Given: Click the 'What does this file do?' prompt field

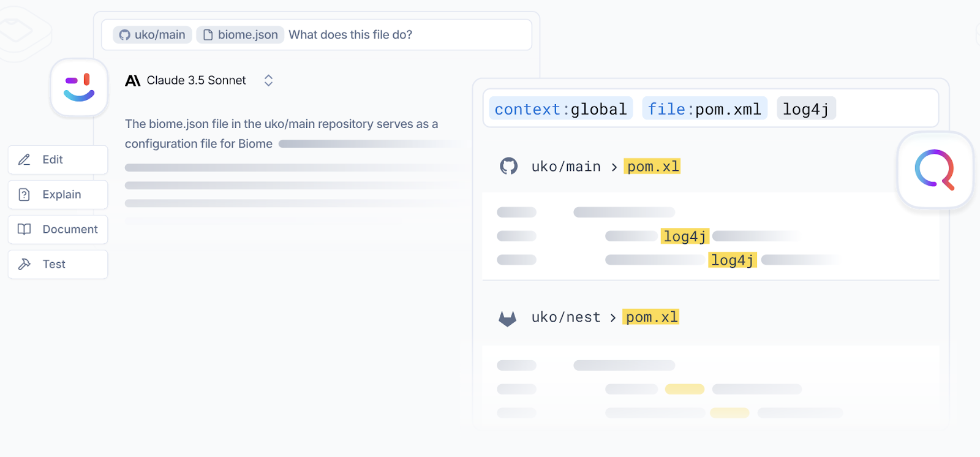Looking at the screenshot, I should point(317,35).
